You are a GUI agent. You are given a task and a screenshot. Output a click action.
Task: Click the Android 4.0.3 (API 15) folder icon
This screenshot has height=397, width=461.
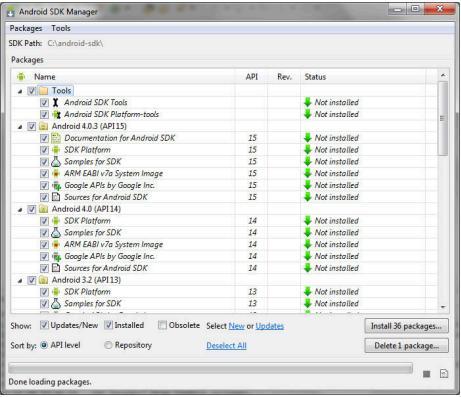(44, 126)
